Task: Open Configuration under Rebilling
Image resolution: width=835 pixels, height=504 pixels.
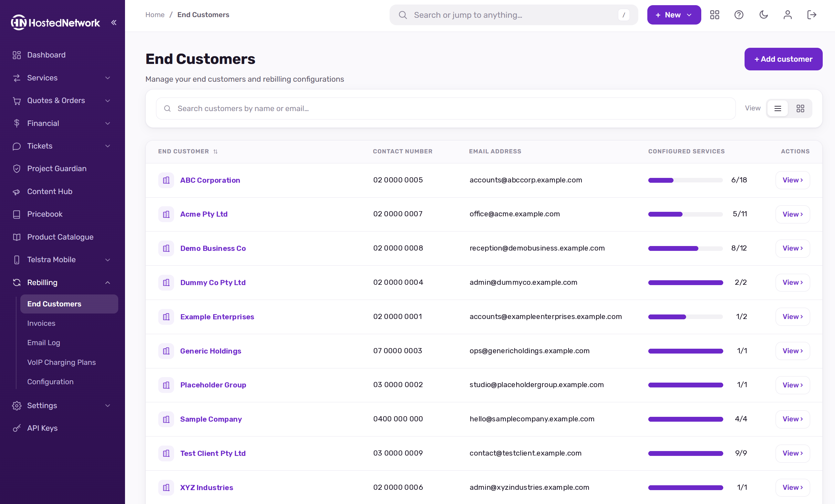Action: (x=50, y=382)
